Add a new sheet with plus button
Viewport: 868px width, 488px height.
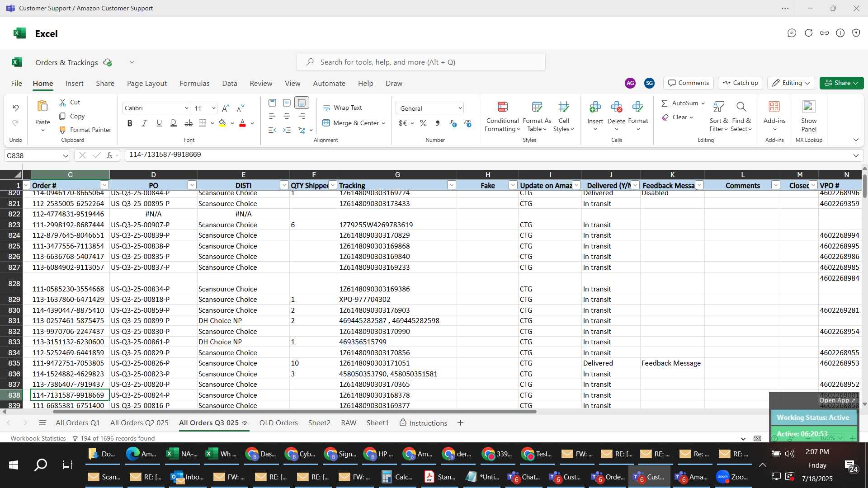coord(460,422)
